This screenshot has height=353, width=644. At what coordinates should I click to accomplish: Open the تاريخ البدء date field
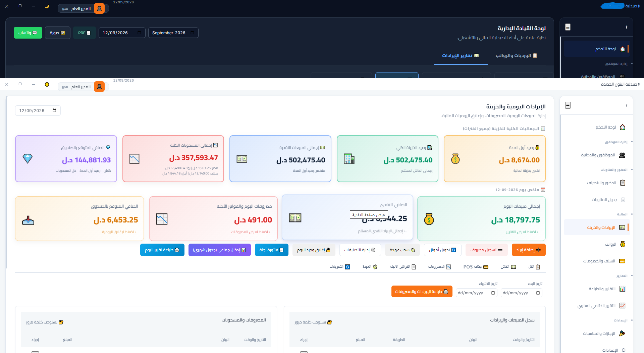pyautogui.click(x=521, y=293)
